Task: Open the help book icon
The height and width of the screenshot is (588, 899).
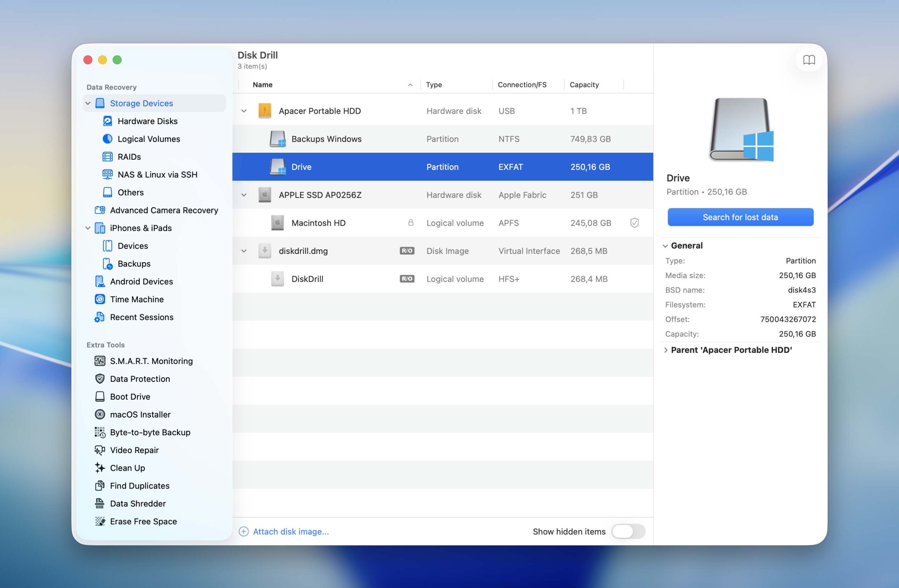Action: pos(808,60)
